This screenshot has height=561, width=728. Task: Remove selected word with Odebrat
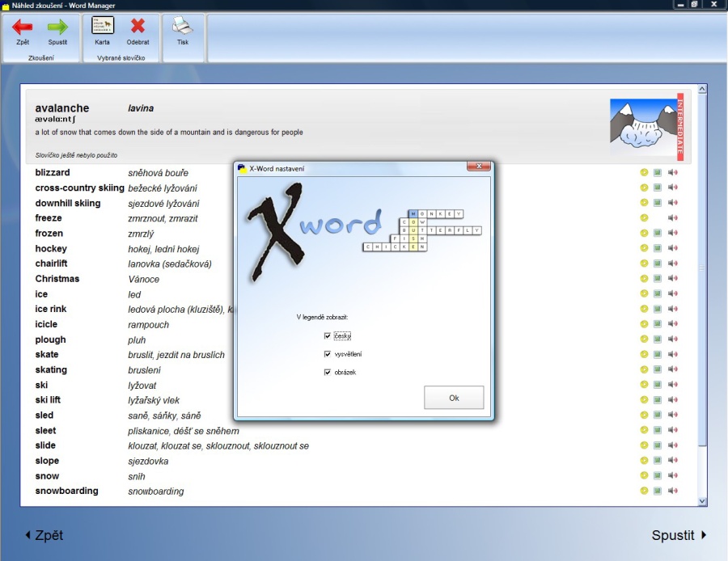[138, 27]
